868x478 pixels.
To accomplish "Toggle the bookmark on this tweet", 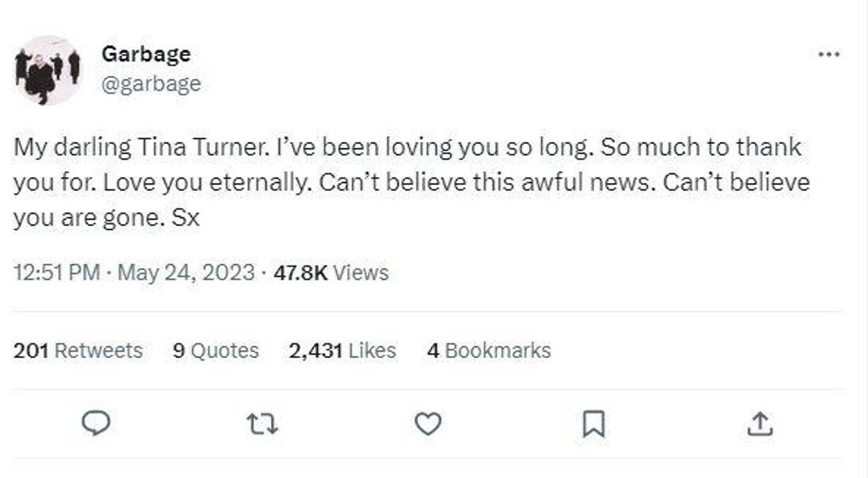I will [596, 423].
